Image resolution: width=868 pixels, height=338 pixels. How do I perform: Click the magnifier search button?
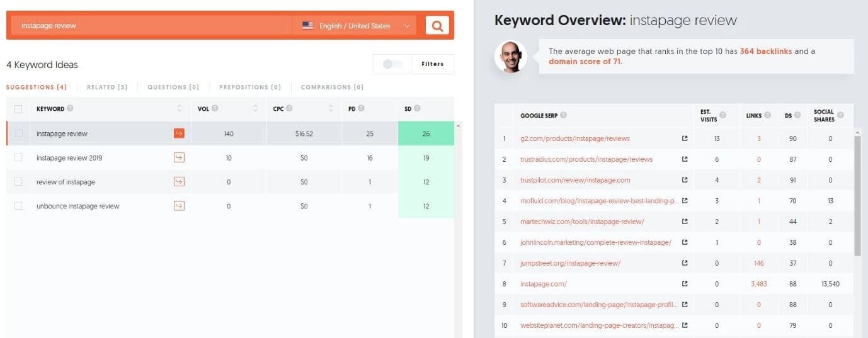point(437,25)
